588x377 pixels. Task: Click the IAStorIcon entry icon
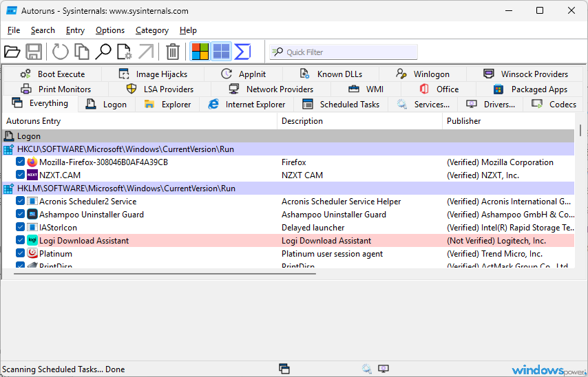click(32, 228)
